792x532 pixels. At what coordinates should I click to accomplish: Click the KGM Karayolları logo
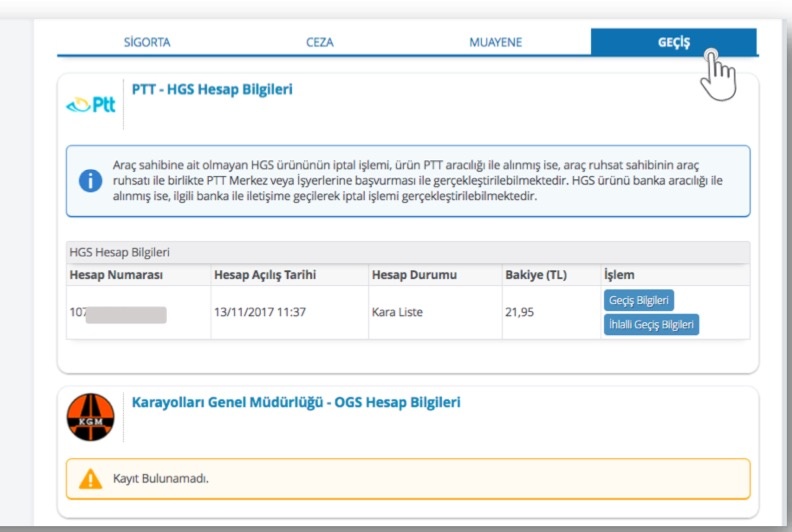click(x=91, y=417)
